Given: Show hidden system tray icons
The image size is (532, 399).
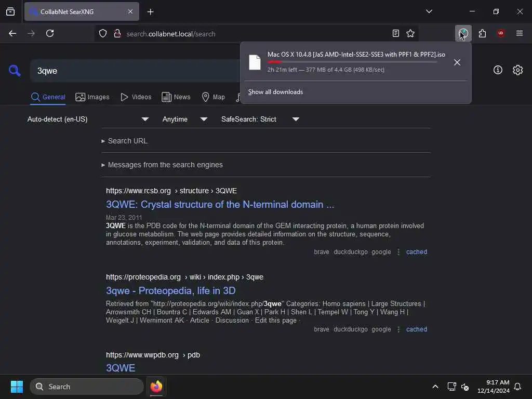Looking at the screenshot, I should (435, 387).
